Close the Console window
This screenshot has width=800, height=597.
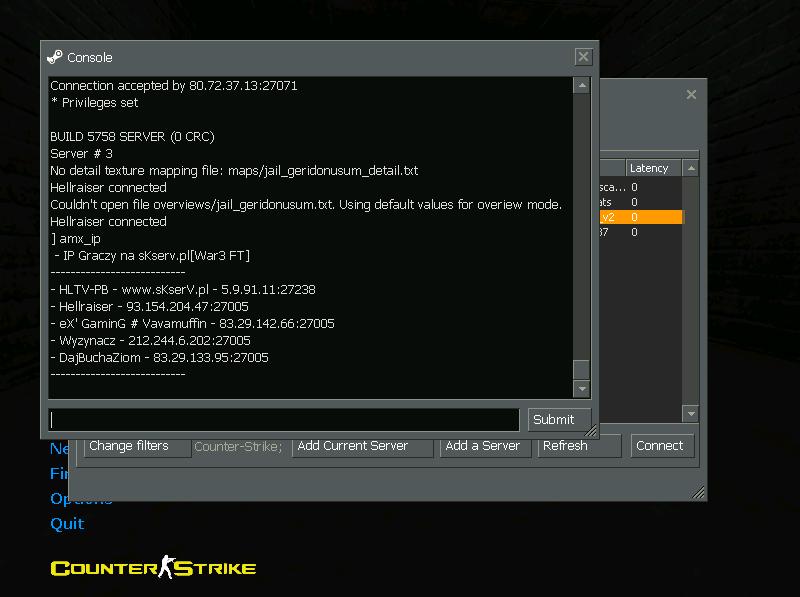point(583,57)
